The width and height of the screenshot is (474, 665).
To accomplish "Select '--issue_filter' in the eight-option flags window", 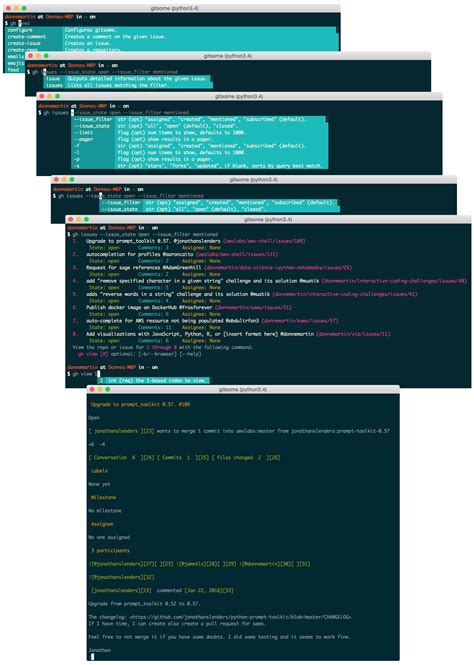I will click(93, 120).
